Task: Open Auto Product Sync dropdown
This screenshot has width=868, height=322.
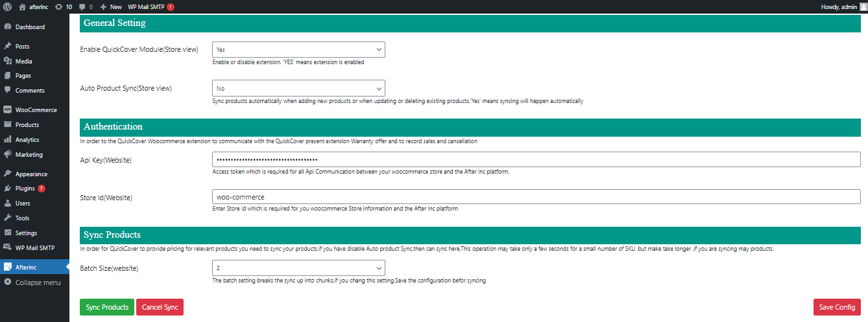Action: (x=298, y=88)
